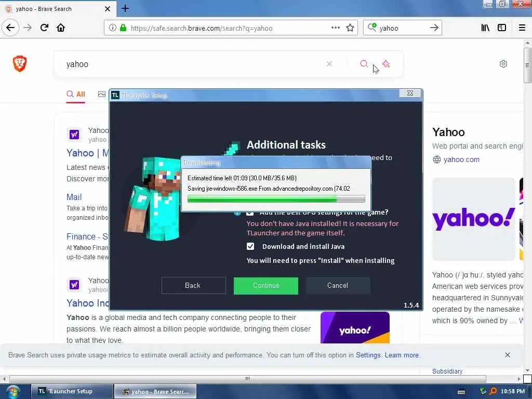Toggle the sidebar view icon

click(502, 28)
